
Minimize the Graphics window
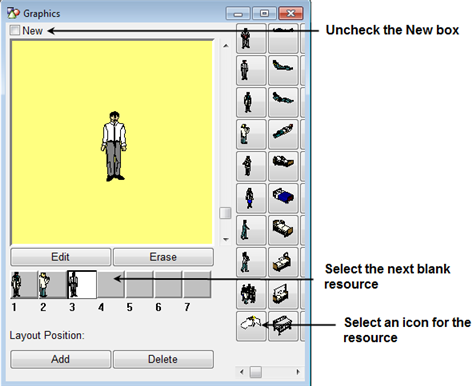coord(238,13)
